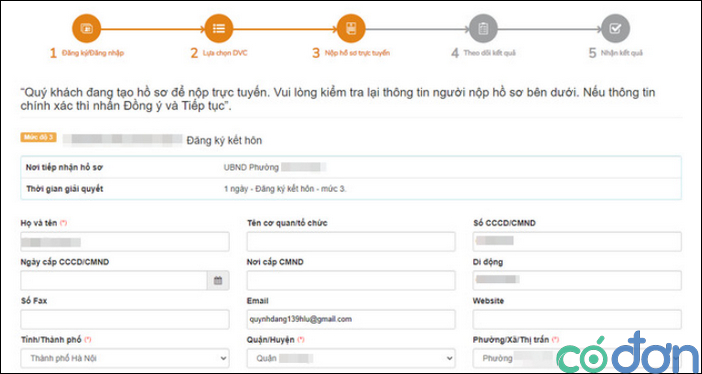Screen dimensions: 702x374
Task: Focus the Website input field
Action: [x=577, y=319]
